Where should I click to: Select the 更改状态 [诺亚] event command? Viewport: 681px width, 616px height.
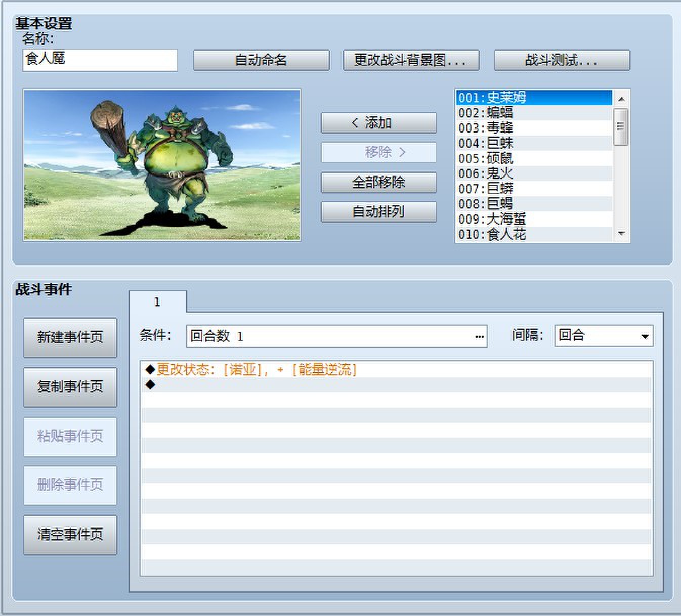coord(397,370)
